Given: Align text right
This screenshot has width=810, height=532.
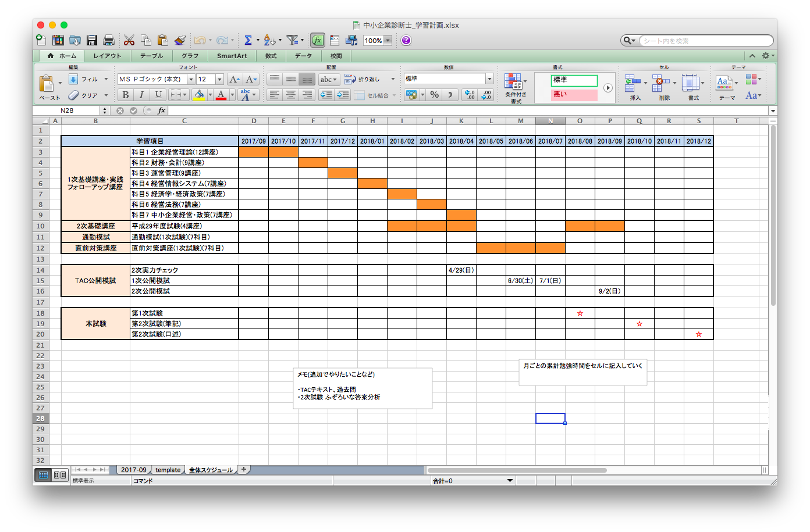Looking at the screenshot, I should (307, 95).
